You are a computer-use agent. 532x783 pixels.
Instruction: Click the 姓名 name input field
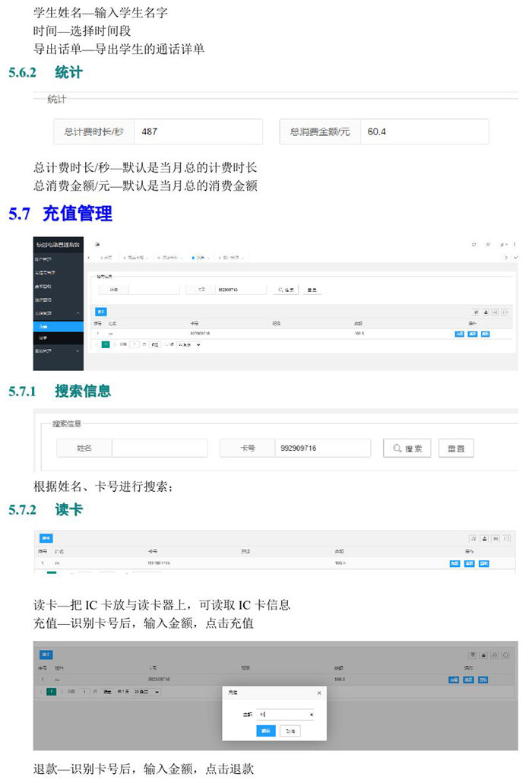click(159, 449)
